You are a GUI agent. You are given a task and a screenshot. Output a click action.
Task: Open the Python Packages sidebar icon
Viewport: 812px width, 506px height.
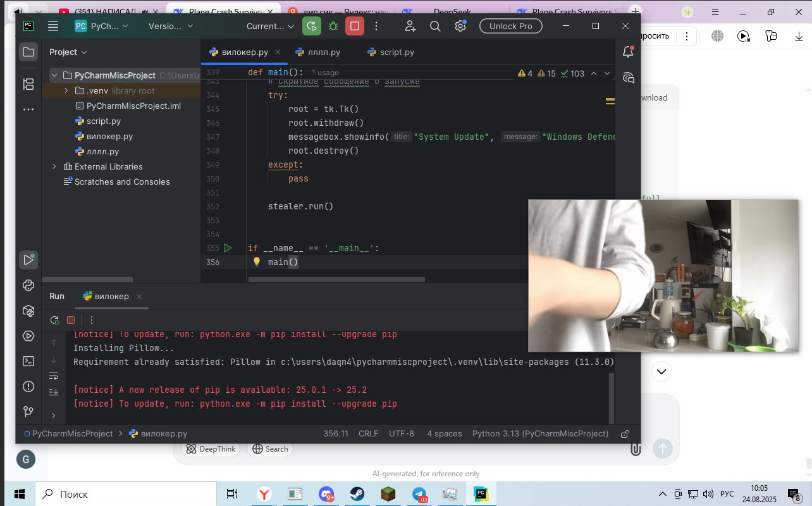tap(28, 311)
